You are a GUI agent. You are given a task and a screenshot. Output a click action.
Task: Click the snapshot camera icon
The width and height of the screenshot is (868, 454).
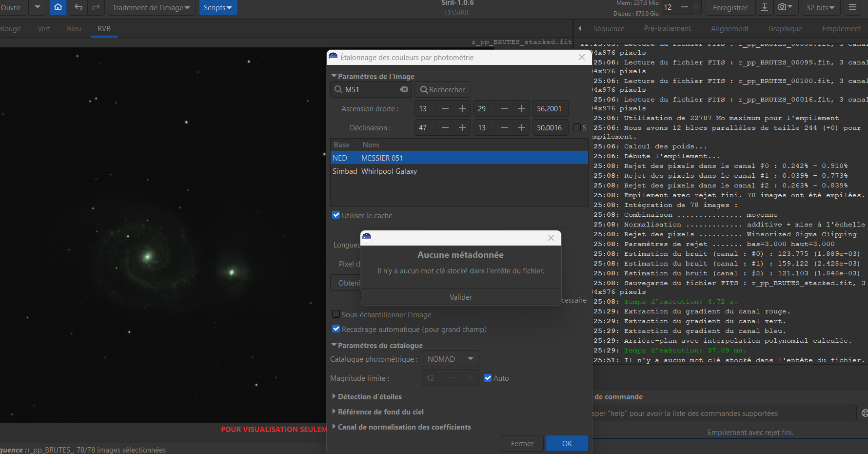click(786, 7)
